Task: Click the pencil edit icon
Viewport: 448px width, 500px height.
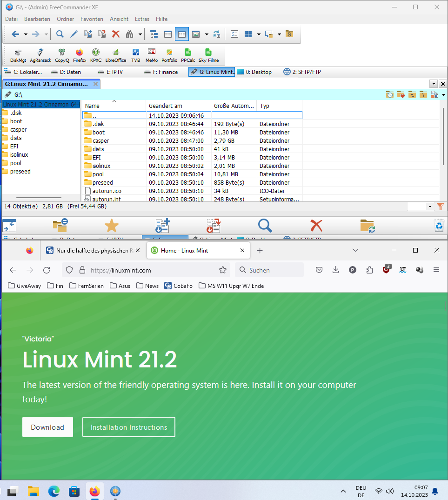Action: (x=74, y=34)
